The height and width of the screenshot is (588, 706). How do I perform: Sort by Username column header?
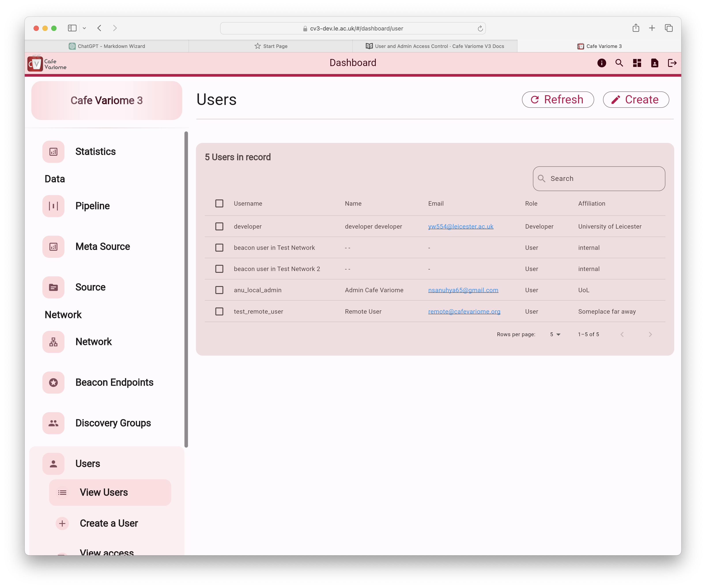point(248,203)
